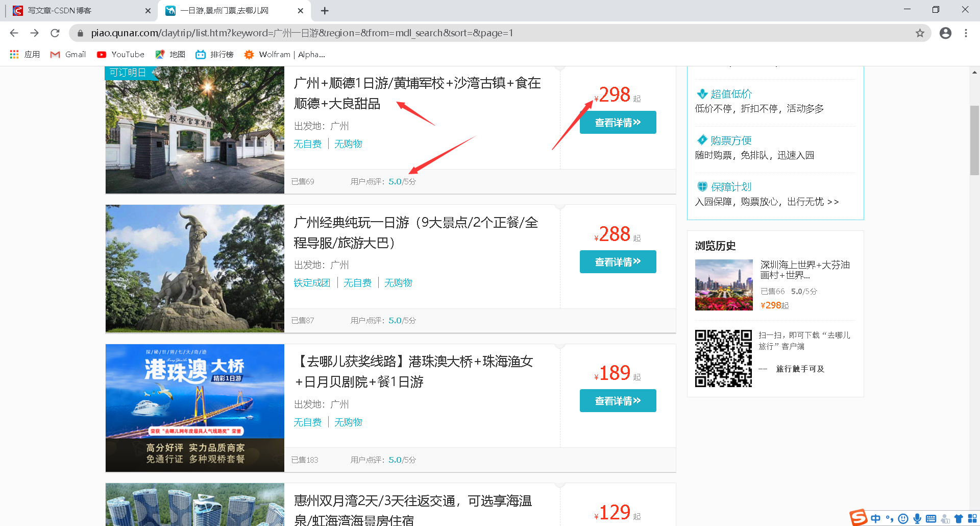The height and width of the screenshot is (526, 980).
Task: Click the 已售87 rating 5.0/5分
Action: click(x=402, y=321)
